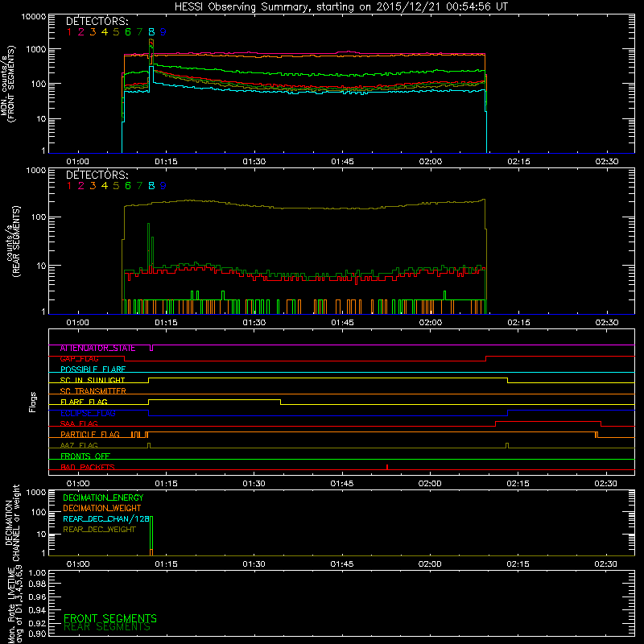Select detector 3 in the front segments legend
644x644 pixels.
[93, 32]
